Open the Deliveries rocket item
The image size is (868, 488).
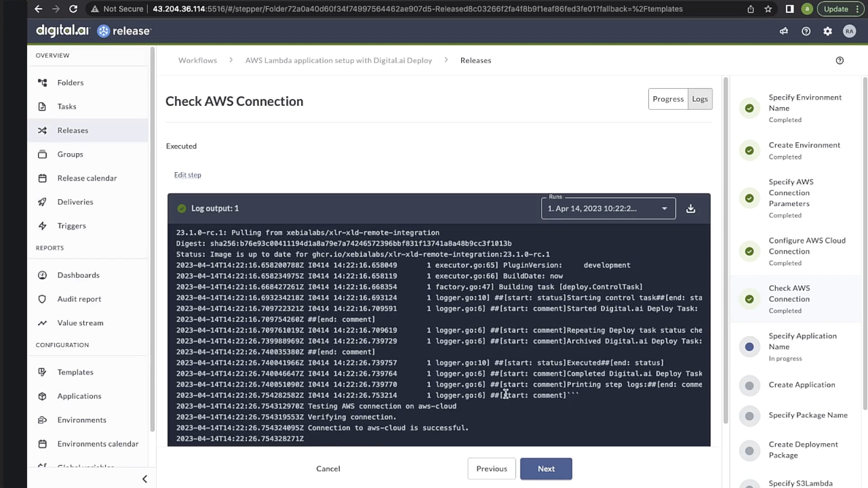pos(75,202)
